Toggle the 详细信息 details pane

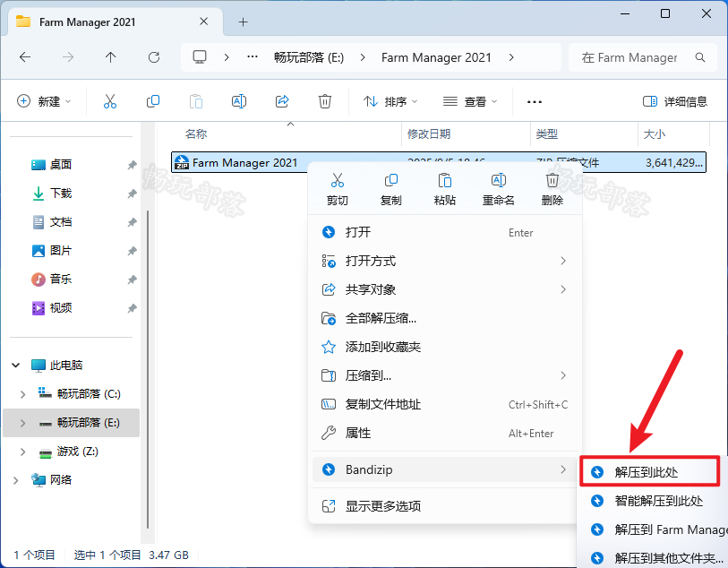674,101
